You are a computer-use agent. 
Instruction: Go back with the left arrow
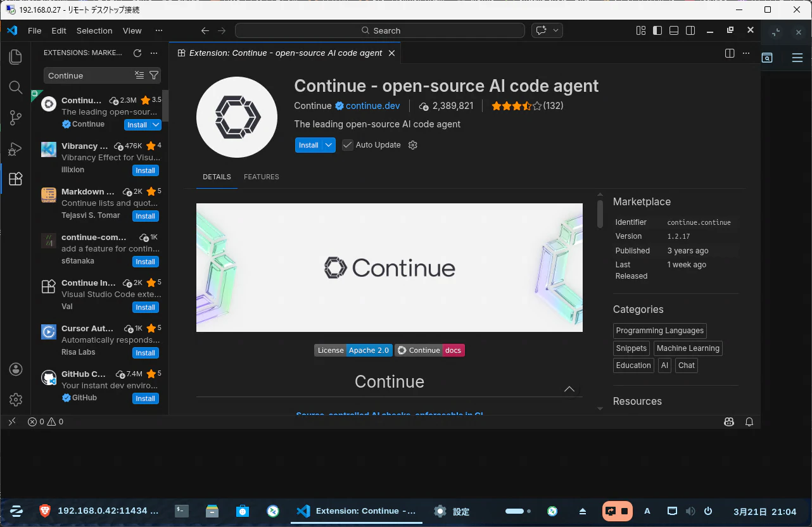[x=205, y=30]
